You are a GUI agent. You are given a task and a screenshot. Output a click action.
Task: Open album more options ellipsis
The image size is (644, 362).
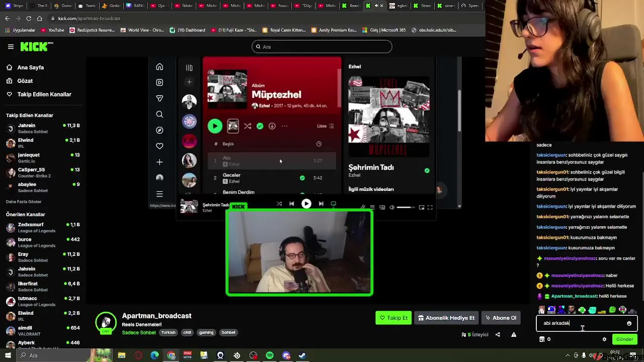coord(284,126)
